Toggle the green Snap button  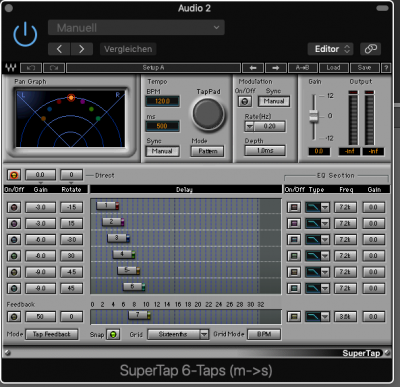point(113,334)
